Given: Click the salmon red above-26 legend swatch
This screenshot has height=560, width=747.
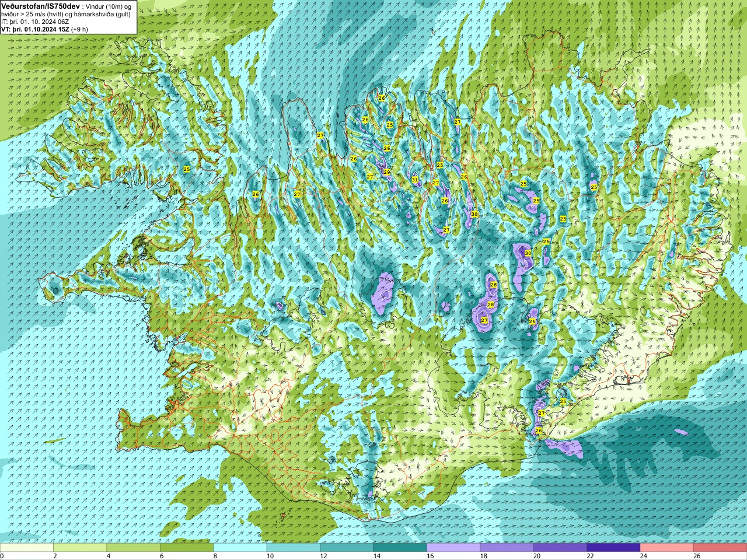Looking at the screenshot, I should point(720,548).
